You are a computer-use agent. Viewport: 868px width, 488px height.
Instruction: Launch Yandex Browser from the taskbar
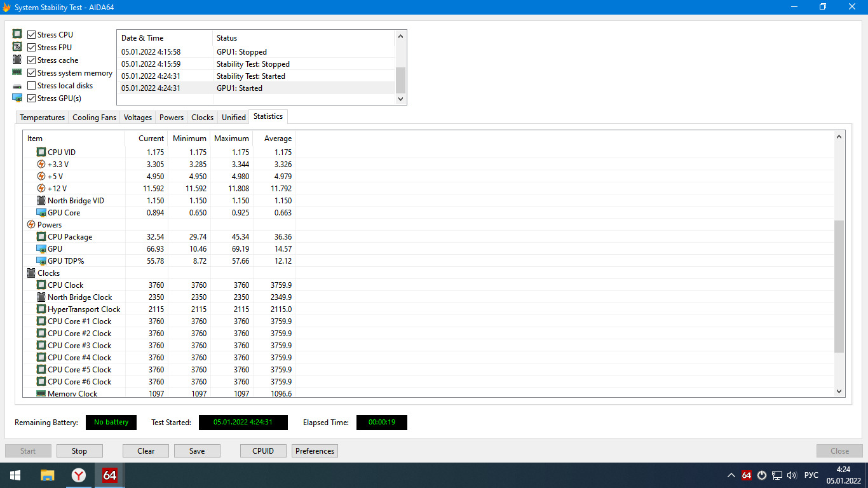[x=79, y=475]
